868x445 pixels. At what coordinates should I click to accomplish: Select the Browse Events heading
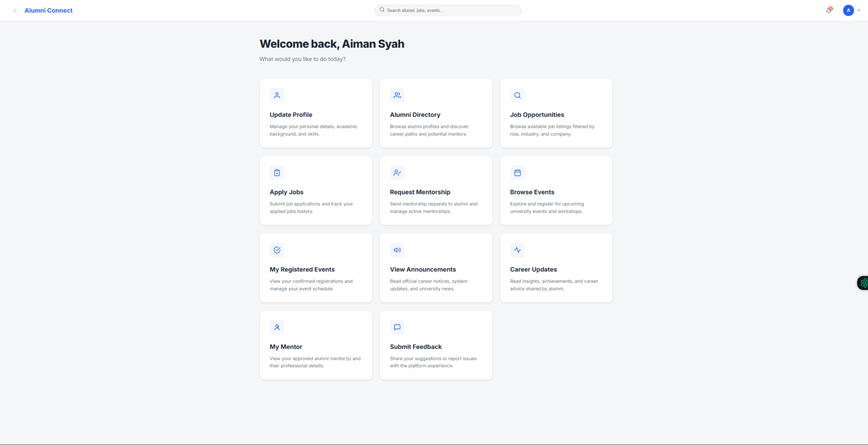point(532,192)
